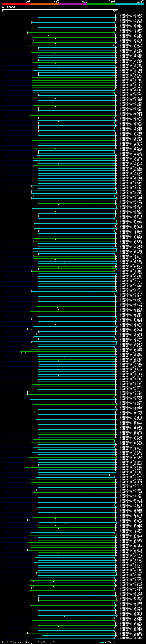Click the red 20% identity legend segment
This screenshot has height=644, width=146.
[x=16, y=4]
